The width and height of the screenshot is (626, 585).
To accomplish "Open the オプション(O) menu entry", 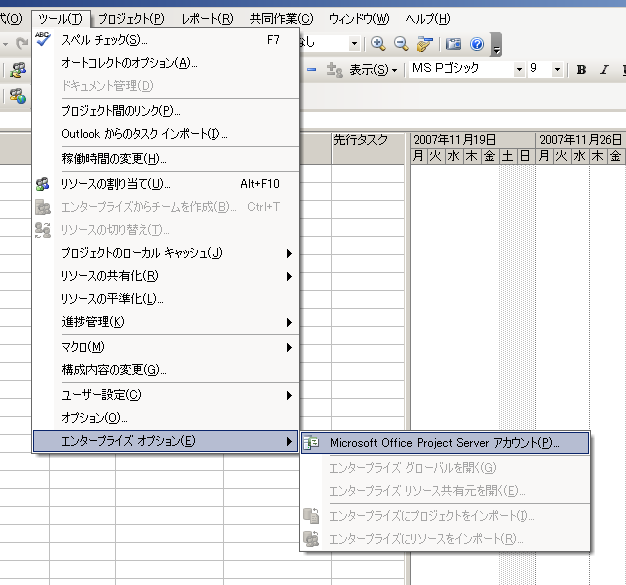I will [94, 418].
